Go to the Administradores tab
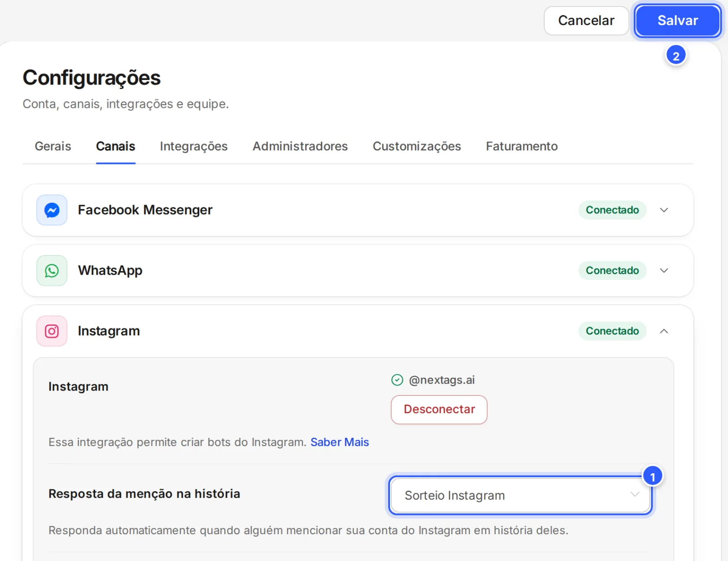 tap(300, 146)
